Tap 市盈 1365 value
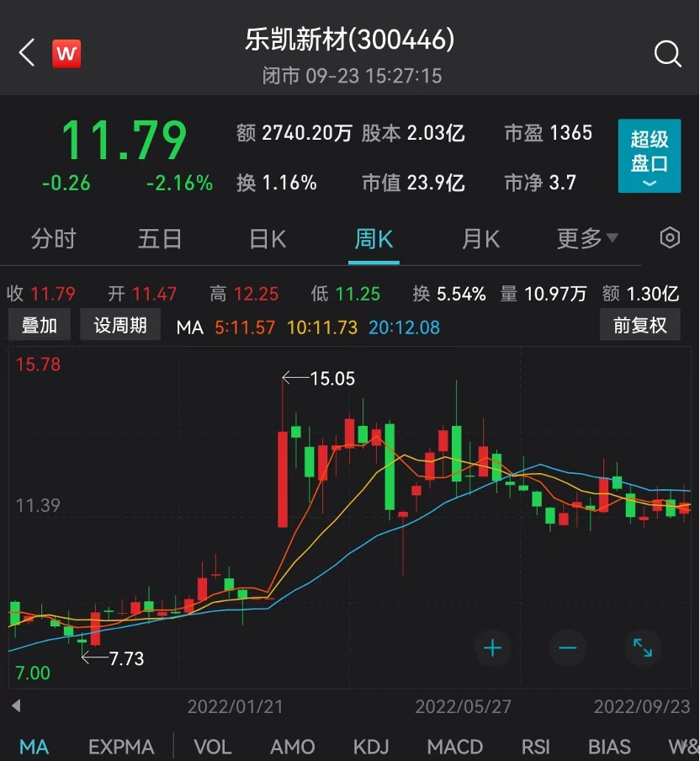The width and height of the screenshot is (700, 761). 549,133
